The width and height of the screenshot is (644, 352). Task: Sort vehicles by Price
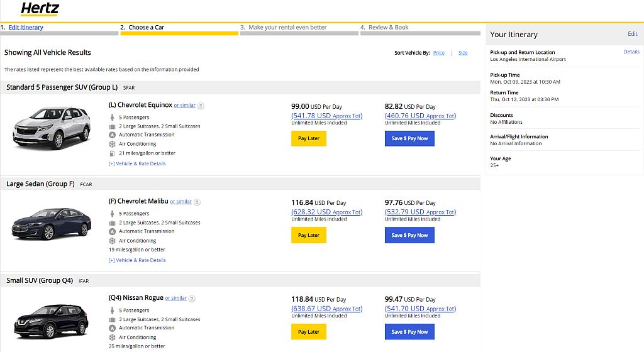(x=438, y=53)
